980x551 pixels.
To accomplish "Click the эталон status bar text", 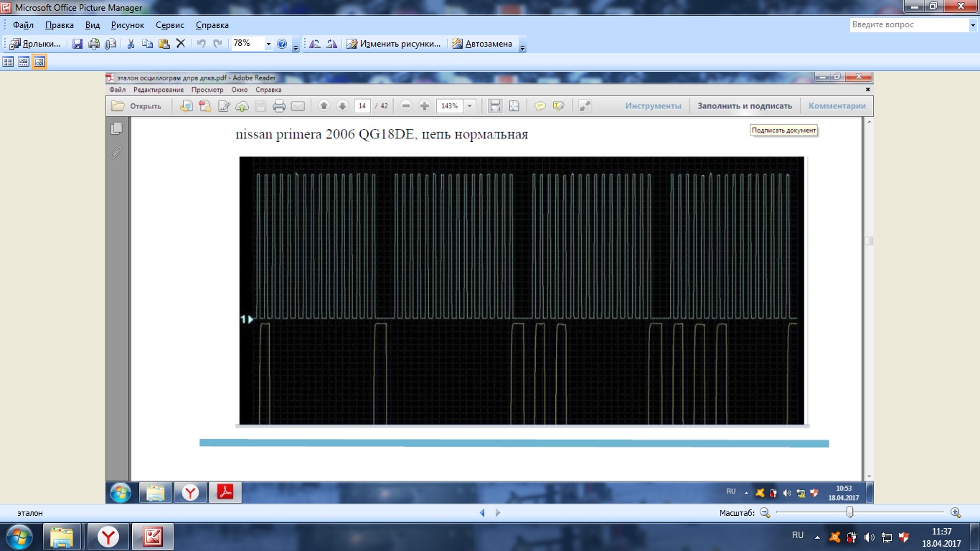I will pyautogui.click(x=30, y=513).
